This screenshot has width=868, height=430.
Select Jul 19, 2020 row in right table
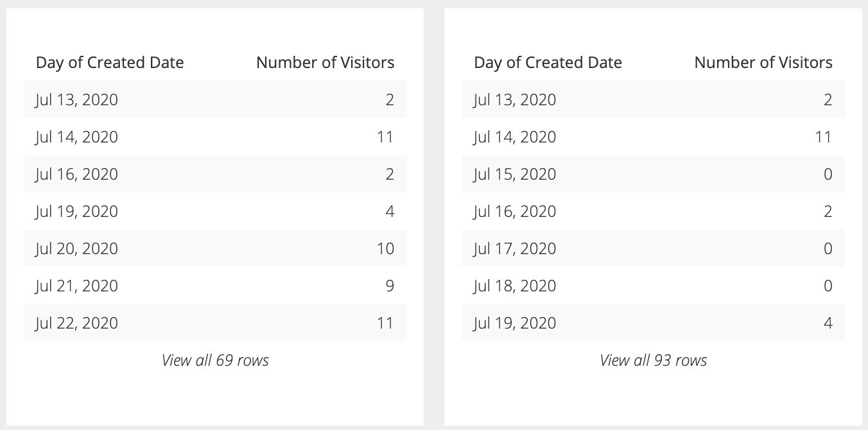(x=653, y=323)
